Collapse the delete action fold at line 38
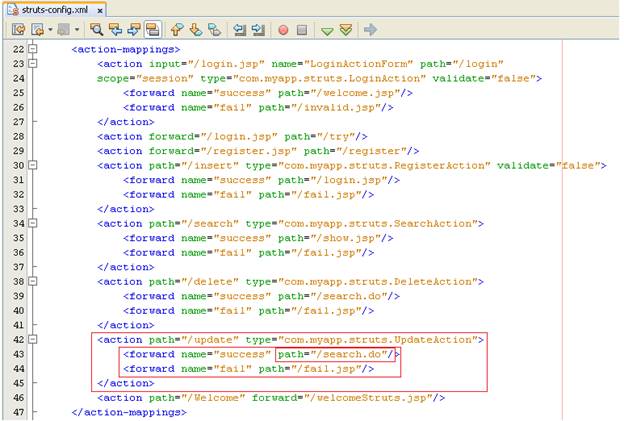 (x=33, y=281)
